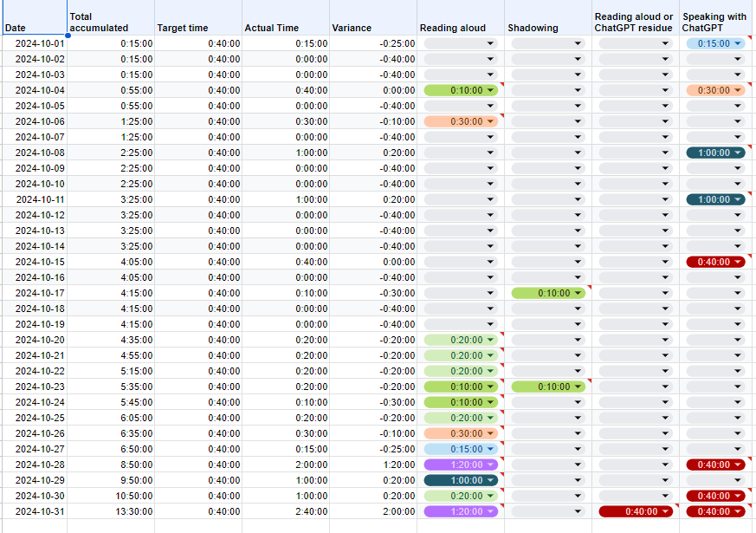Open 1:00:00 Speaking chip on 2024-10-11
The height and width of the screenshot is (533, 756).
click(x=715, y=199)
